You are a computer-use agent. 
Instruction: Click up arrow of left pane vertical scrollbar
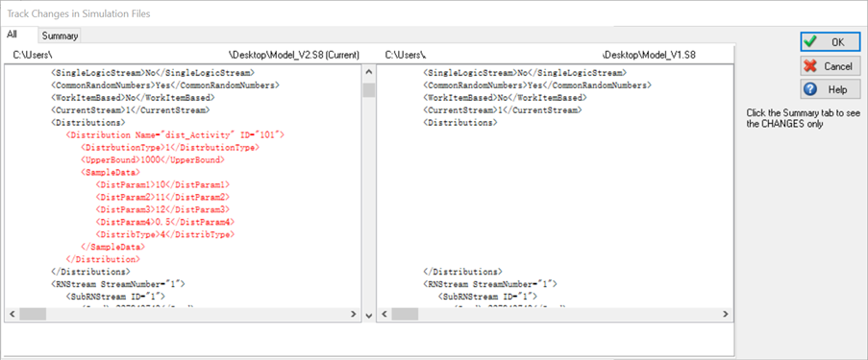coord(369,72)
